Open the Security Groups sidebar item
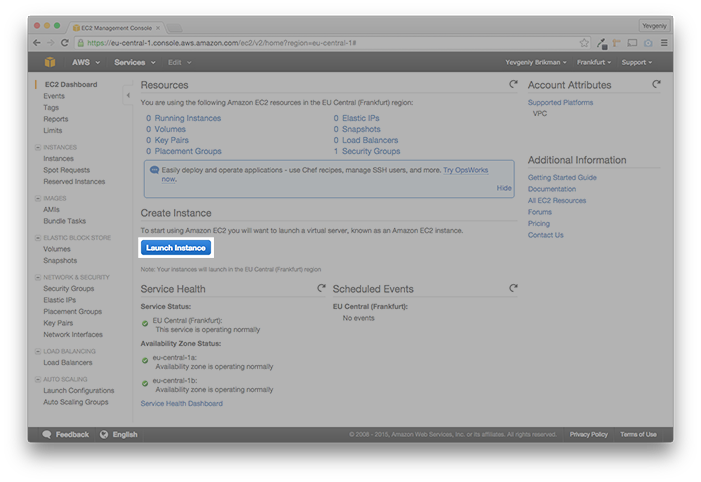The image size is (701, 482). 68,289
